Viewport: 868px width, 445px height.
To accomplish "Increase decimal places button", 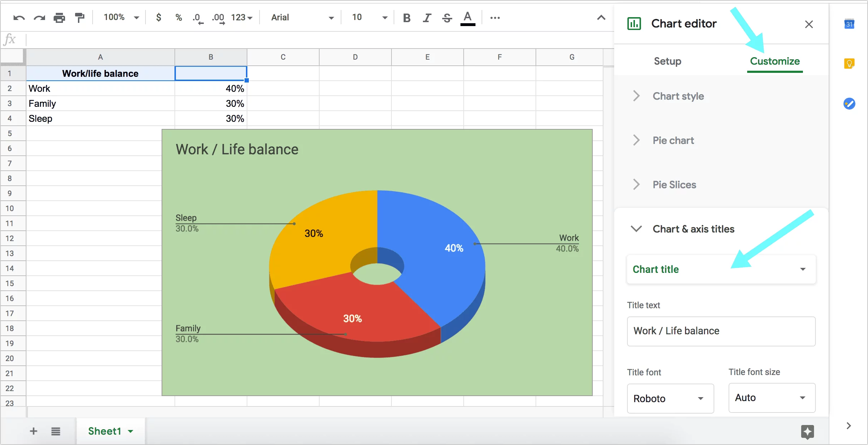I will [218, 18].
